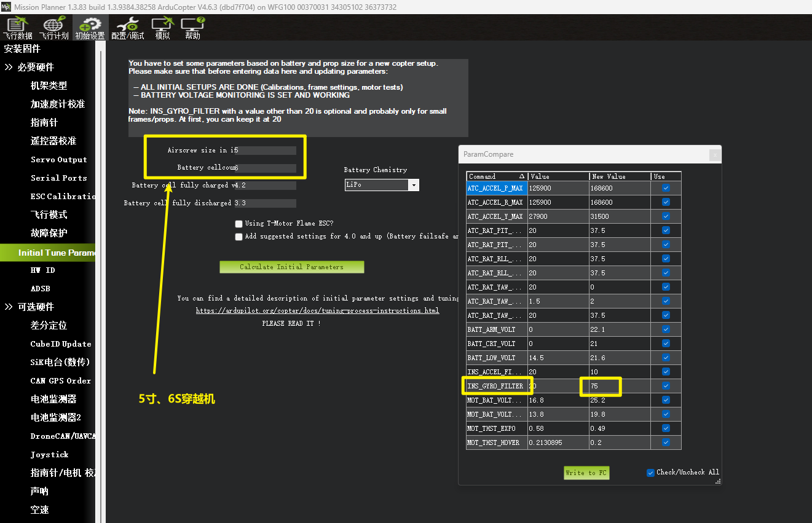
Task: Select Joystick page
Action: click(49, 454)
